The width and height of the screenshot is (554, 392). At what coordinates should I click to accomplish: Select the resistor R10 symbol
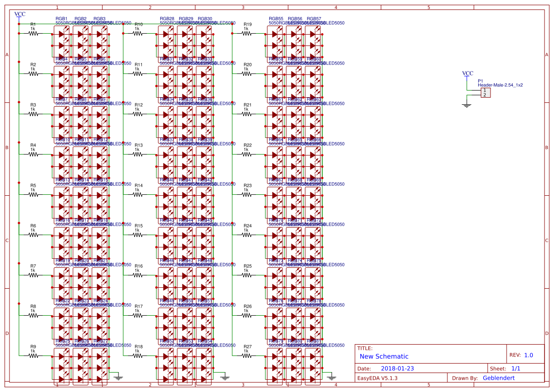click(136, 32)
